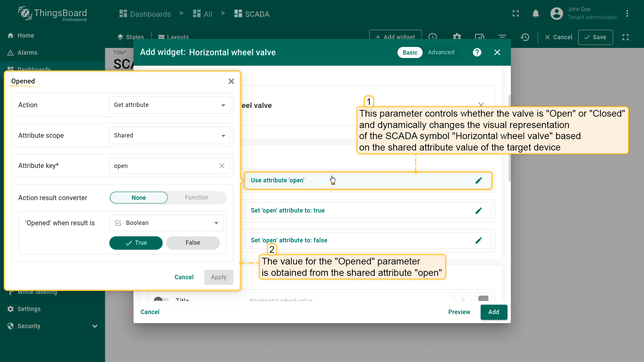This screenshot has height=362, width=644.
Task: Edit 'Set open attribute to: true' pencil
Action: [479, 210]
